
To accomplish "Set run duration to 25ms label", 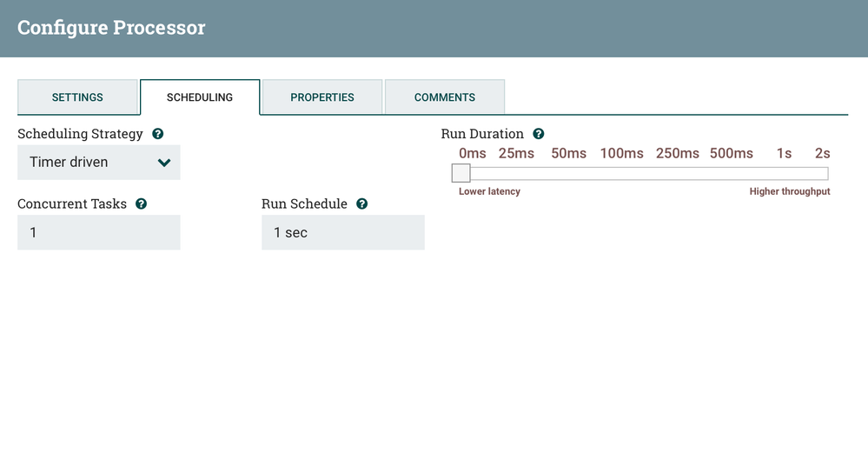I will point(516,154).
